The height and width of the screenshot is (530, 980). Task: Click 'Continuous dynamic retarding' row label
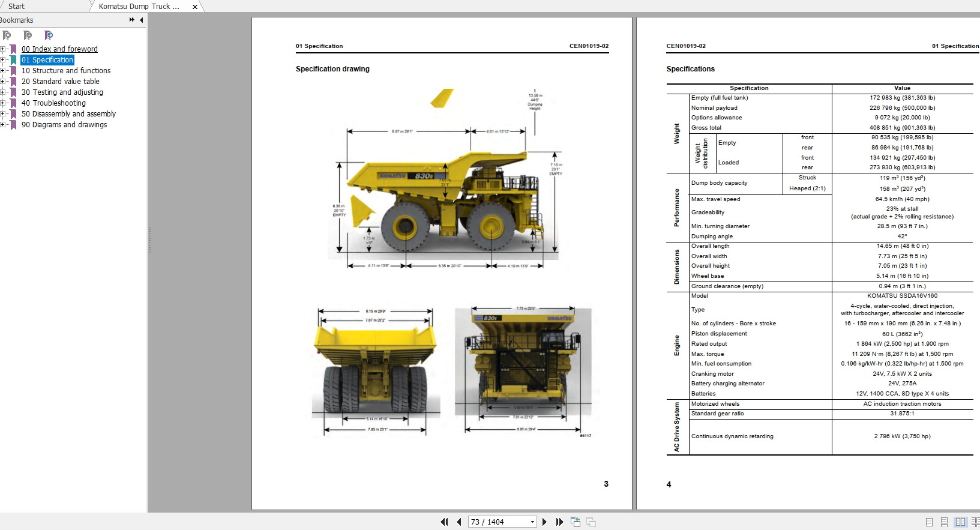tap(732, 436)
